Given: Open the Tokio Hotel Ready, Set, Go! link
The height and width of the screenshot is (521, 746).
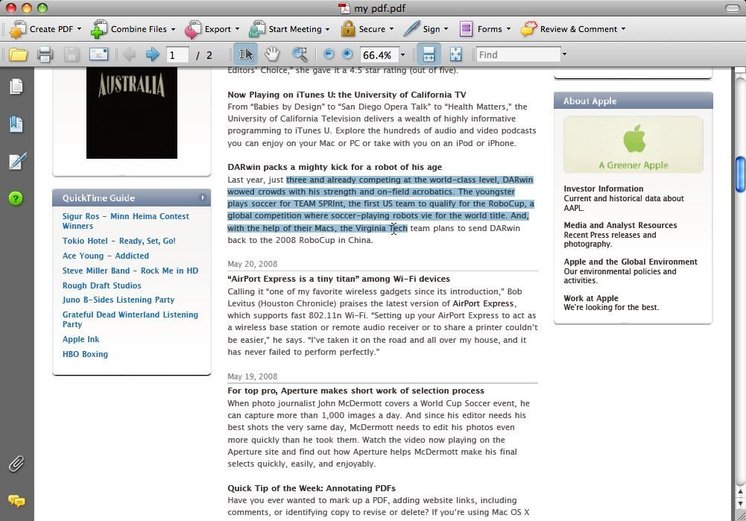Looking at the screenshot, I should pos(119,241).
